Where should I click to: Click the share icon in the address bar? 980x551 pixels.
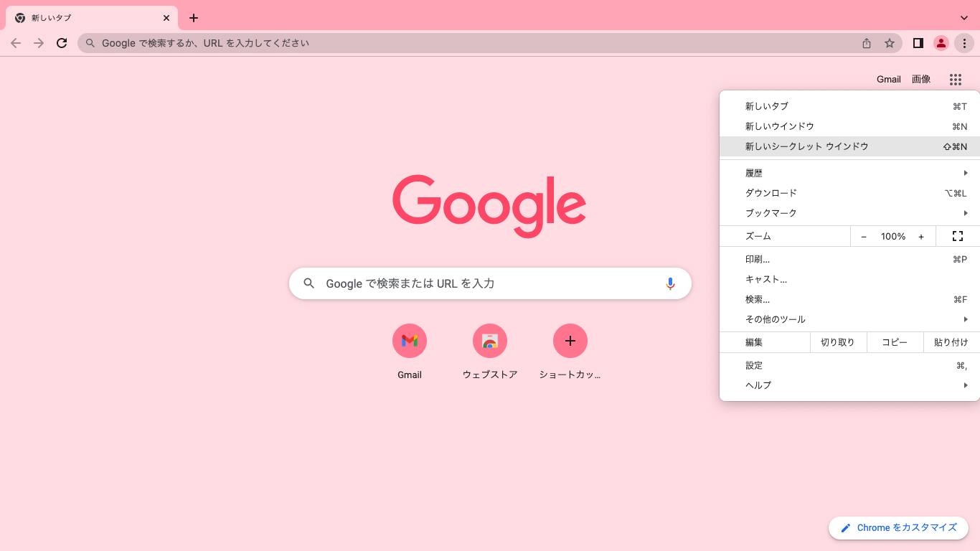pos(867,43)
